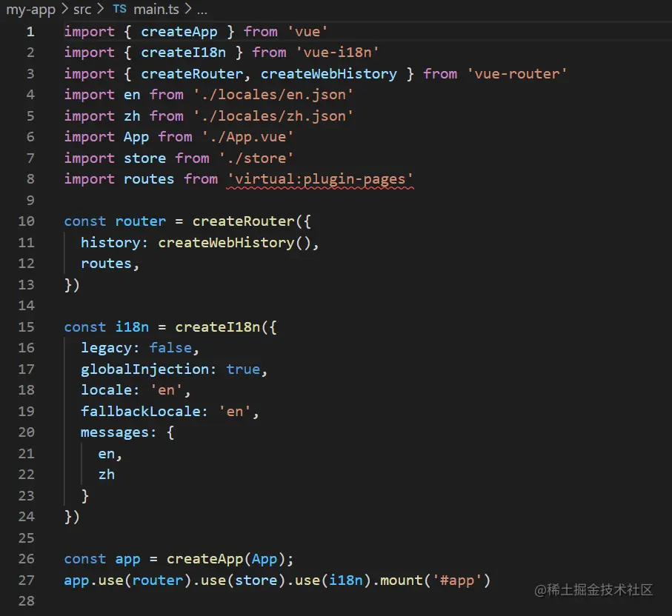This screenshot has width=672, height=616.
Task: Click the TS file type icon
Action: point(119,9)
